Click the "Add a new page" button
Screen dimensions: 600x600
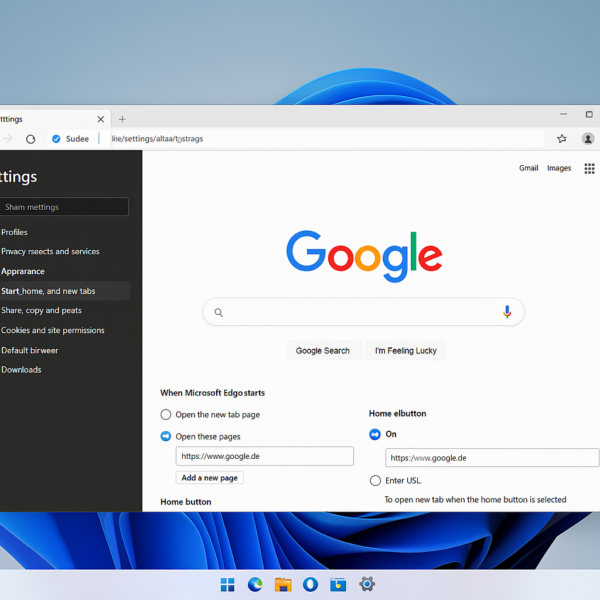pyautogui.click(x=210, y=478)
